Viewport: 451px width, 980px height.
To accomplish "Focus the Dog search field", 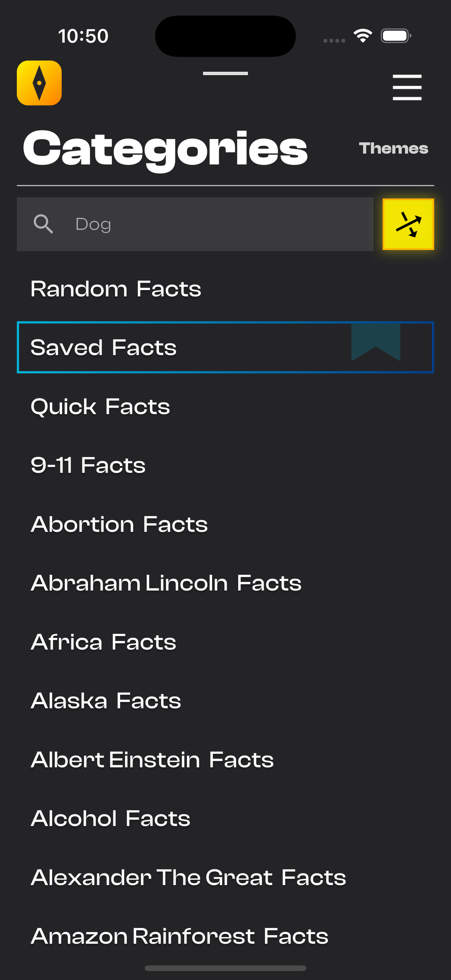I will point(195,224).
